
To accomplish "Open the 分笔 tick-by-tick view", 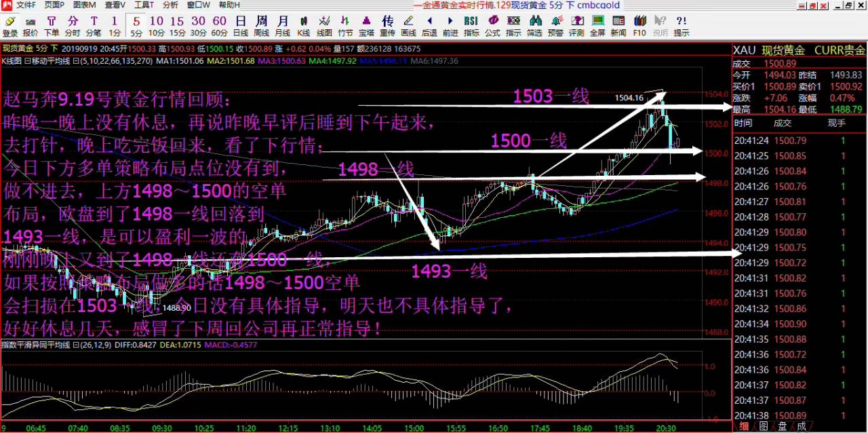I will coord(94,26).
